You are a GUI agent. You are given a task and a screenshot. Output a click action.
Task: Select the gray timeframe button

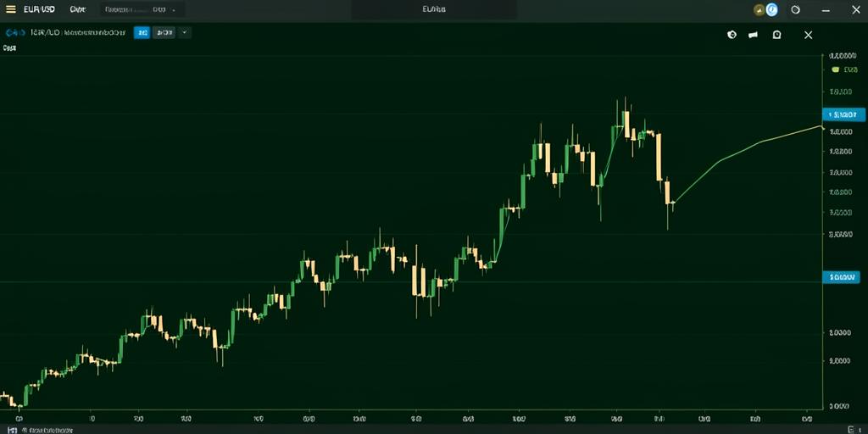(x=164, y=33)
